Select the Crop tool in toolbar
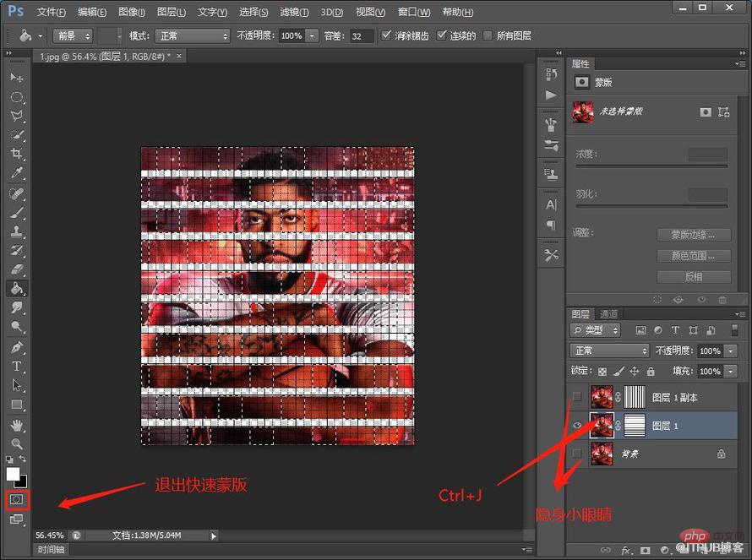Screen dimensions: 752x560 16,154
